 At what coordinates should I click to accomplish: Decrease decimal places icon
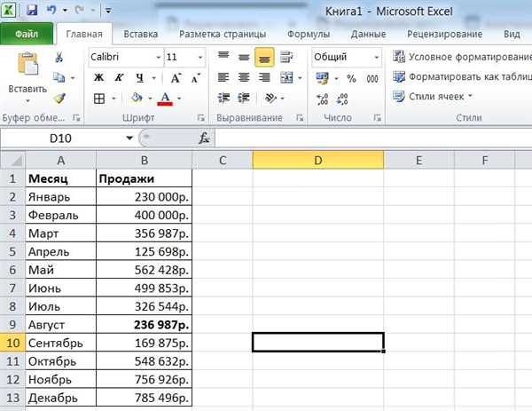coord(342,99)
